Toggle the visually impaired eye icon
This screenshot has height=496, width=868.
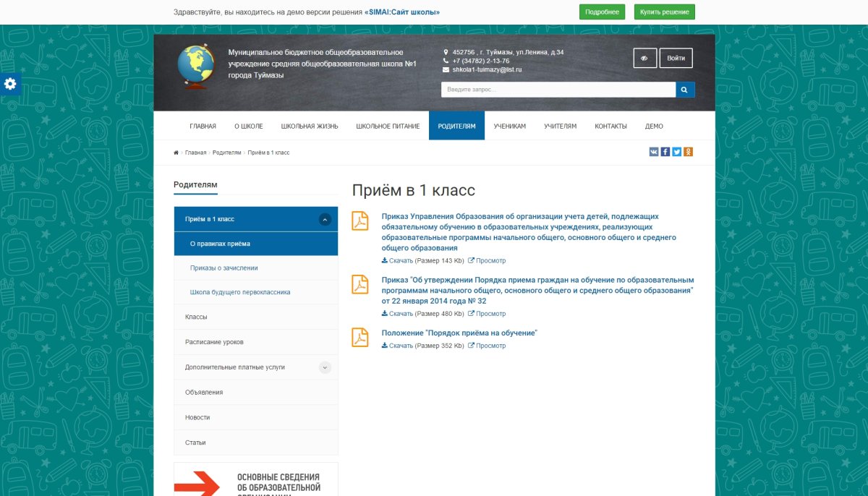[x=644, y=58]
